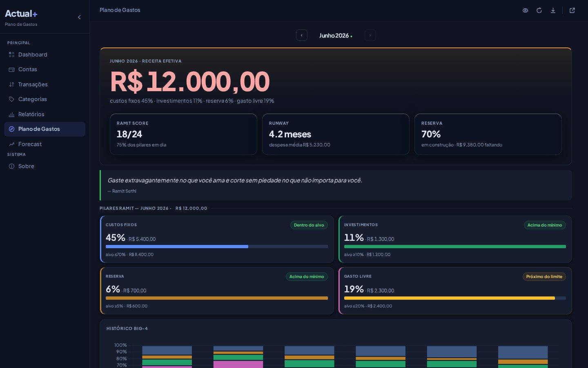Image resolution: width=588 pixels, height=368 pixels.
Task: Click the Transações arrows icon
Action: pyautogui.click(x=11, y=84)
